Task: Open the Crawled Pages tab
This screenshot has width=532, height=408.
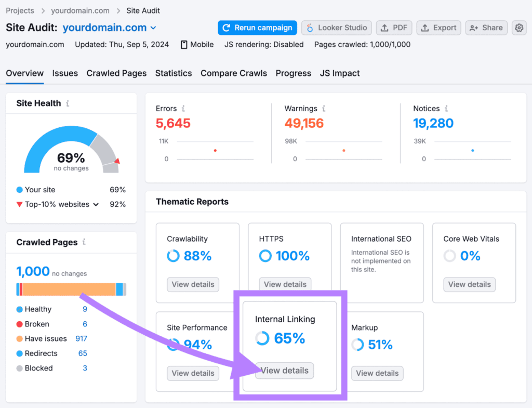Action: click(116, 73)
